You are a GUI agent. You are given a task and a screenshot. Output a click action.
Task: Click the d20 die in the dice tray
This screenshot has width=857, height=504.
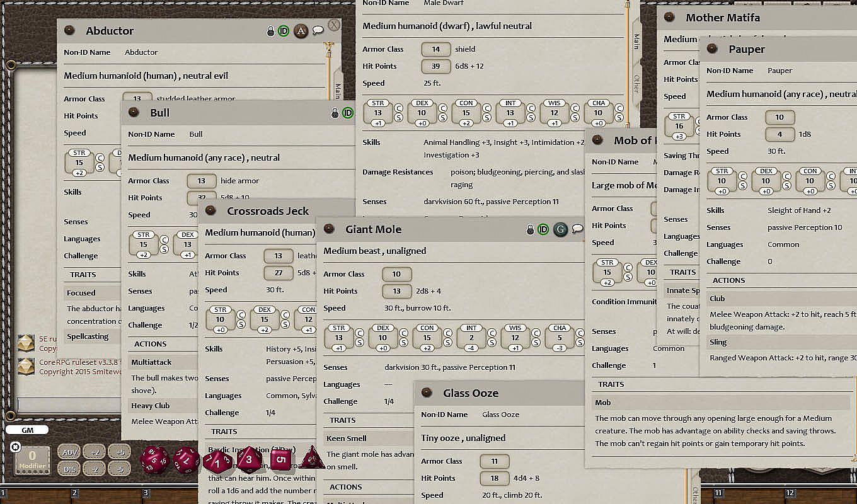(154, 460)
